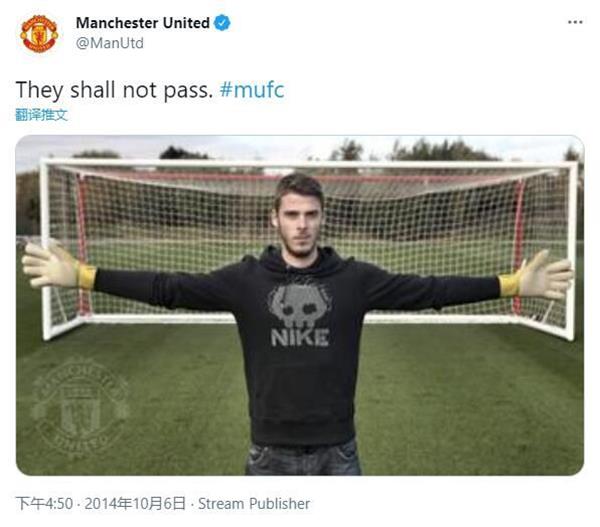Click the blue verified badge
The width and height of the screenshot is (600, 527).
pos(222,23)
